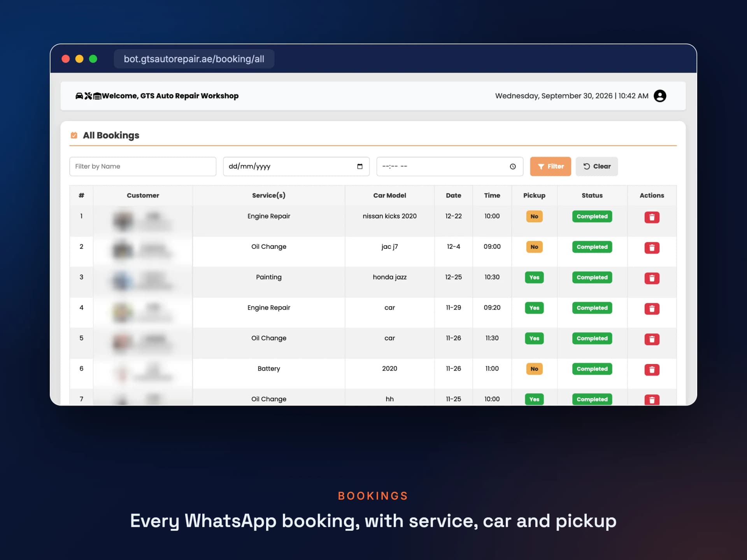Click the All Bookings clipboard icon
This screenshot has height=560, width=747.
[74, 135]
